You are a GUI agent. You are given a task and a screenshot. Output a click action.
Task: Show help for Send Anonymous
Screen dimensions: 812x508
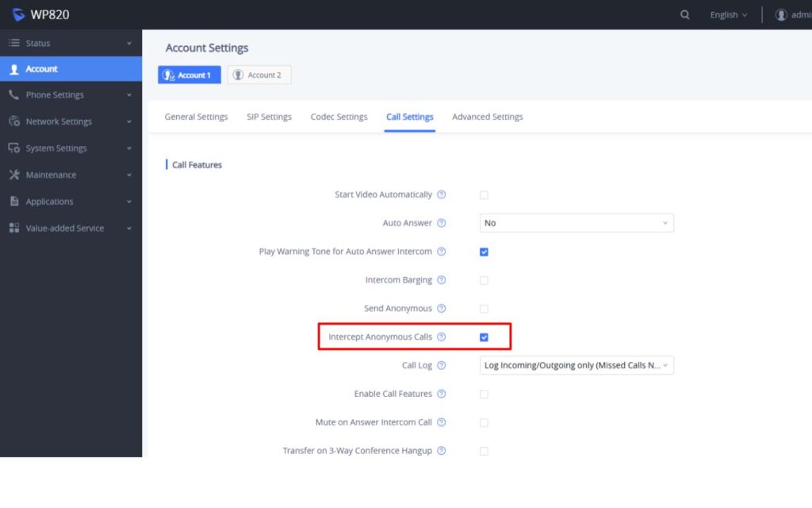click(x=441, y=309)
